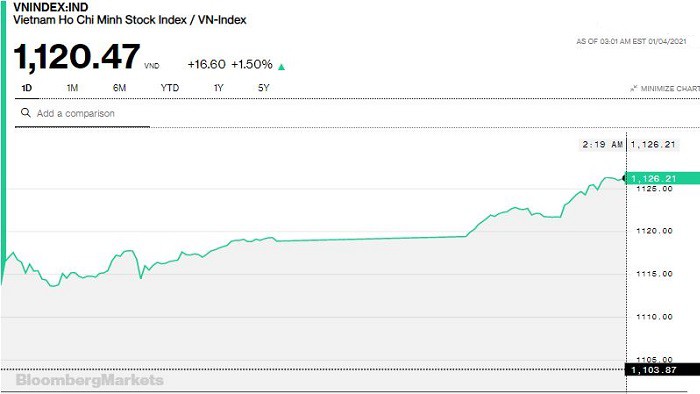
Task: Click the green 1,126.21 price tag
Action: pyautogui.click(x=662, y=178)
